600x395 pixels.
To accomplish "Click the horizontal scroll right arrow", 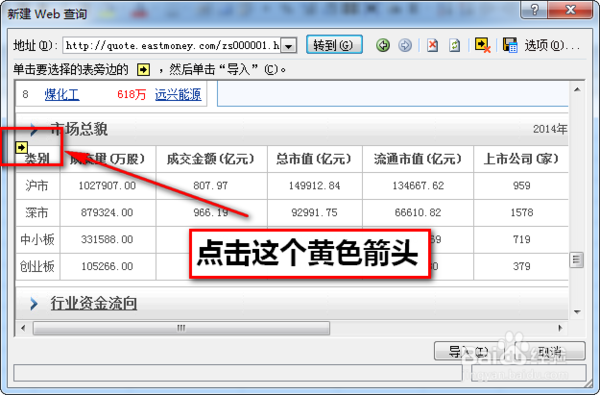I will (x=560, y=328).
